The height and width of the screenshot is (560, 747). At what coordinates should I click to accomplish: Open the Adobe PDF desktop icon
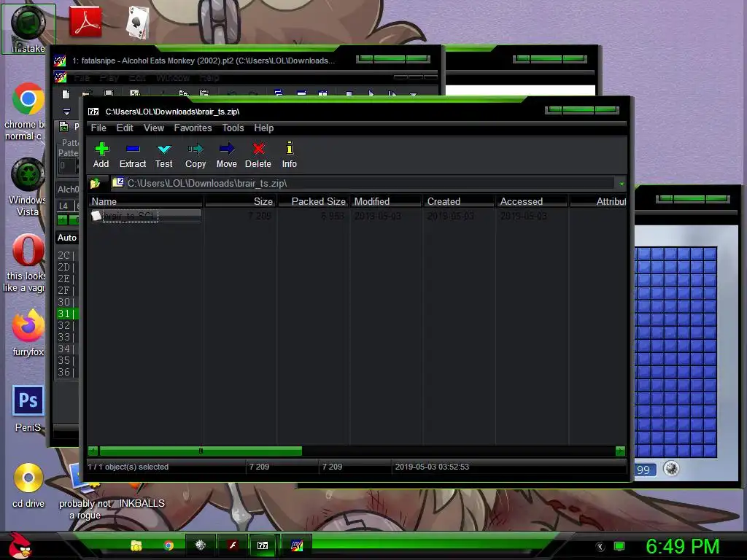(x=85, y=22)
